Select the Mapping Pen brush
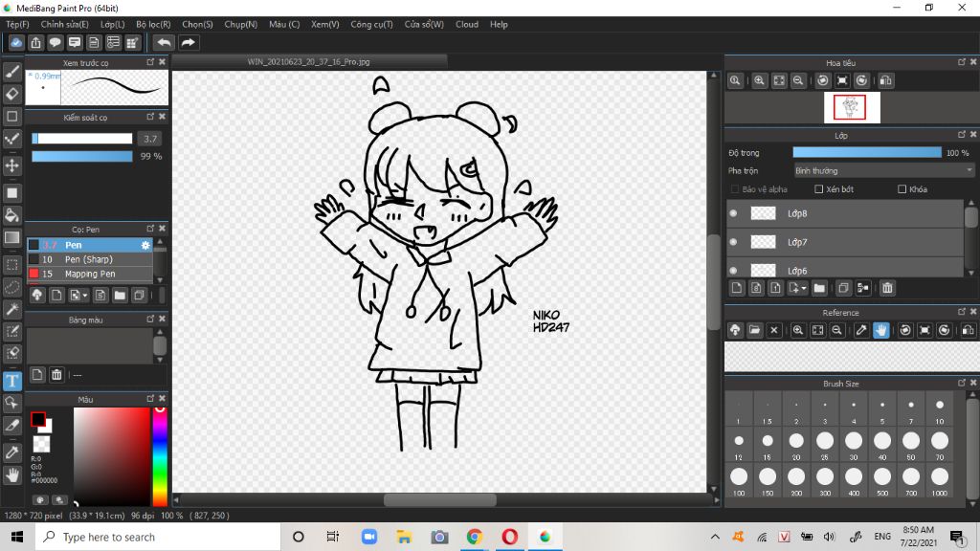 [x=89, y=274]
